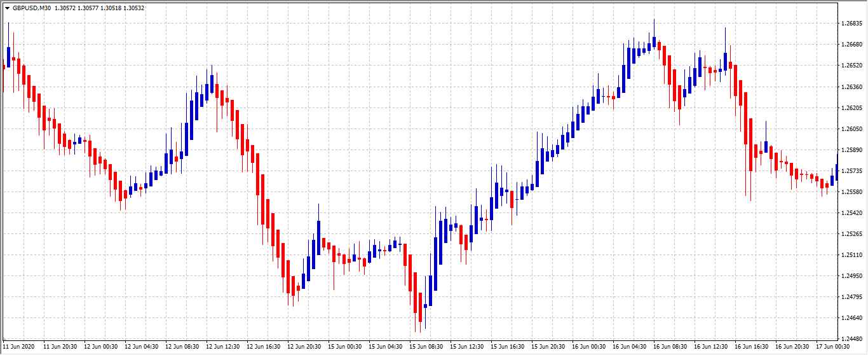The height and width of the screenshot is (355, 868).
Task: Select the 15 Jun 08:30 time marker
Action: click(x=428, y=347)
